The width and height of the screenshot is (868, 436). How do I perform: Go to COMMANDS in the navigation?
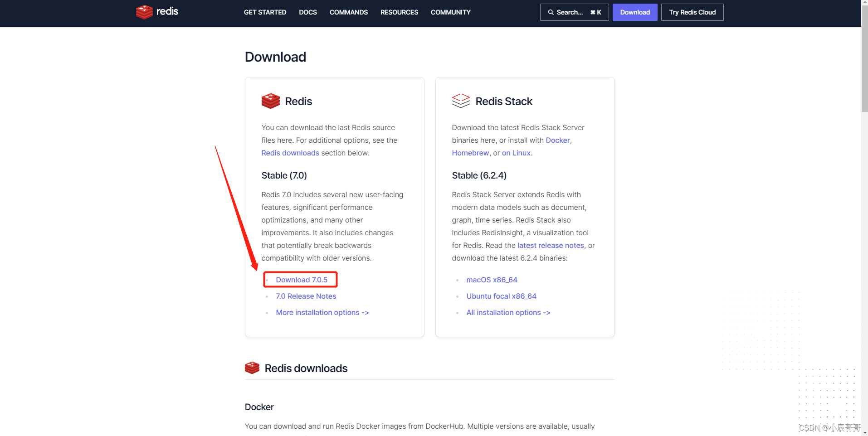click(x=349, y=12)
